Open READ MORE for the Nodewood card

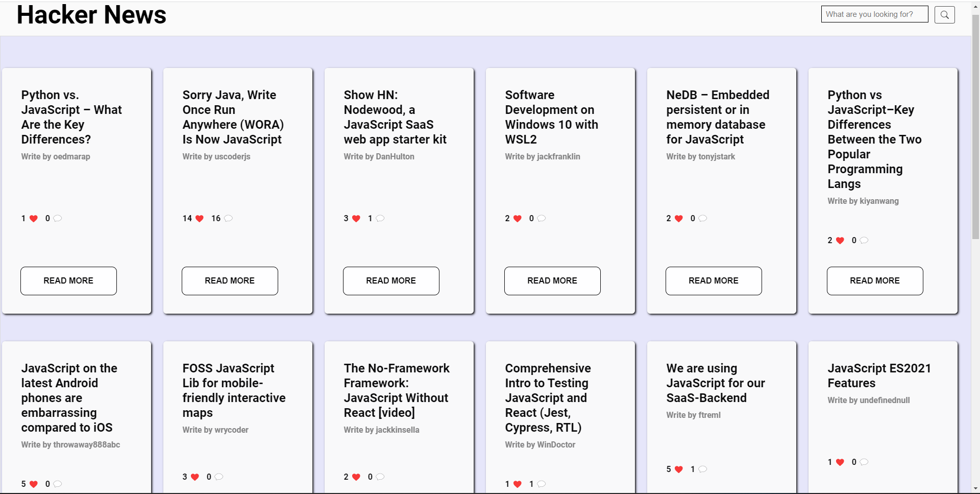[391, 281]
